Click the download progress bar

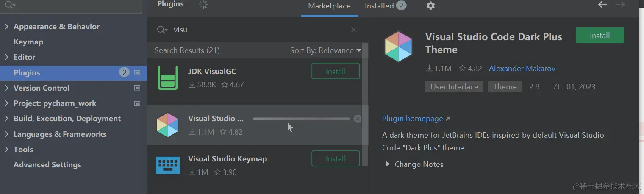(301, 119)
